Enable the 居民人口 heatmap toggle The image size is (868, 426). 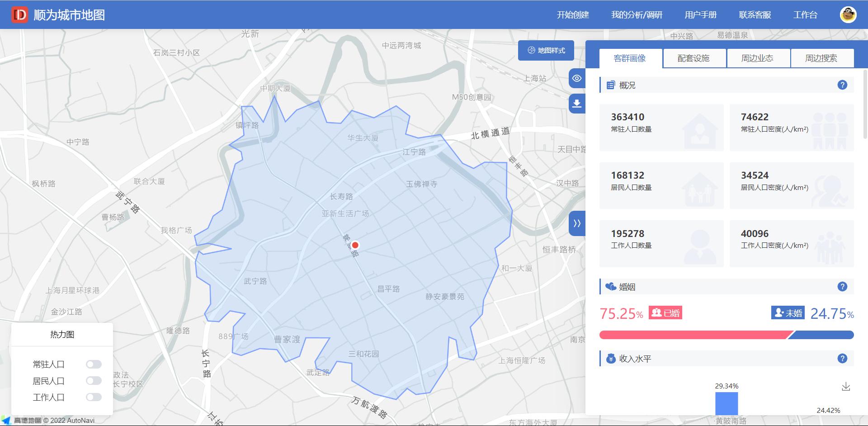(x=94, y=381)
